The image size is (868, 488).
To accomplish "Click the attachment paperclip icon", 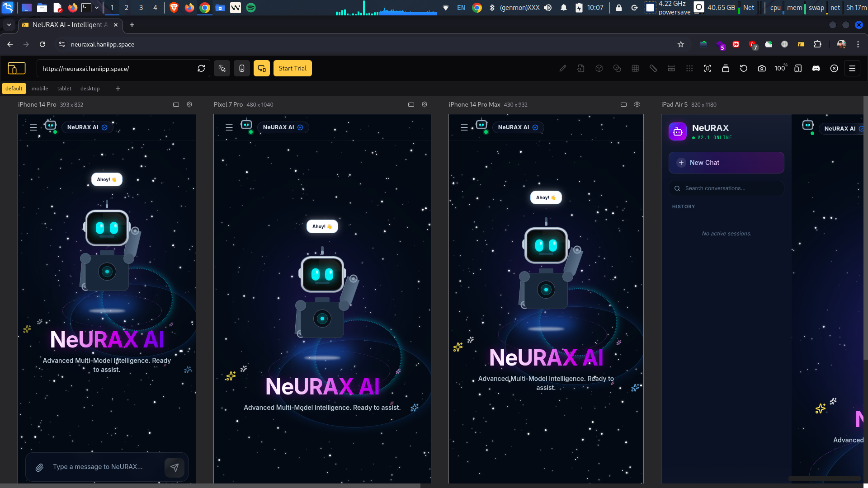I will (x=39, y=467).
